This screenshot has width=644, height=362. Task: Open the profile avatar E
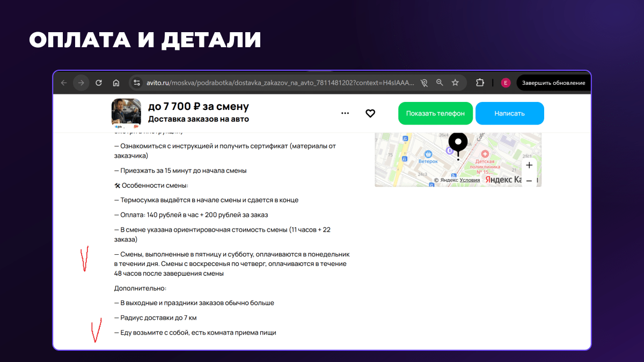coord(506,83)
